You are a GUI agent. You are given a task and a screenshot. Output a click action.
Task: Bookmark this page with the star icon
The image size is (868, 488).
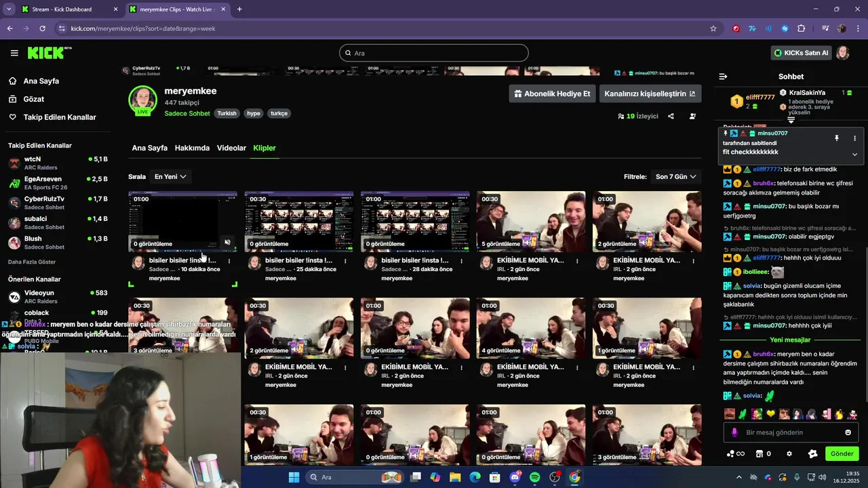[x=713, y=28]
